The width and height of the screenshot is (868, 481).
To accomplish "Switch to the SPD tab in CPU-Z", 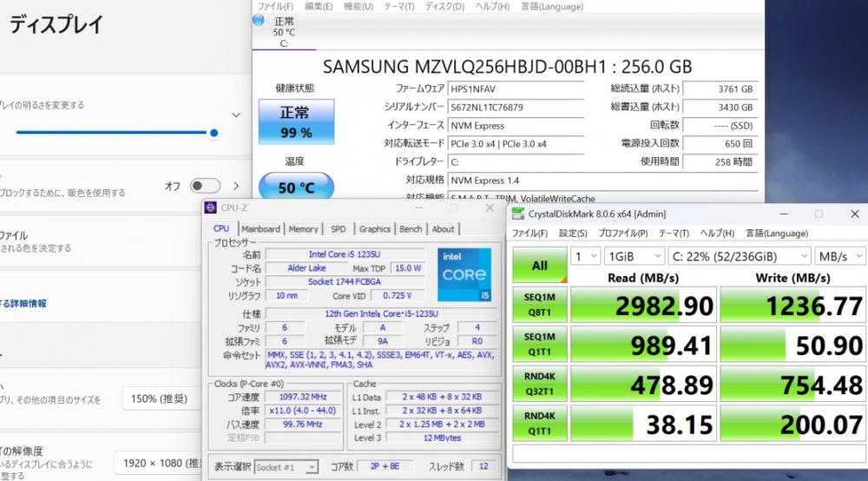I will click(339, 228).
